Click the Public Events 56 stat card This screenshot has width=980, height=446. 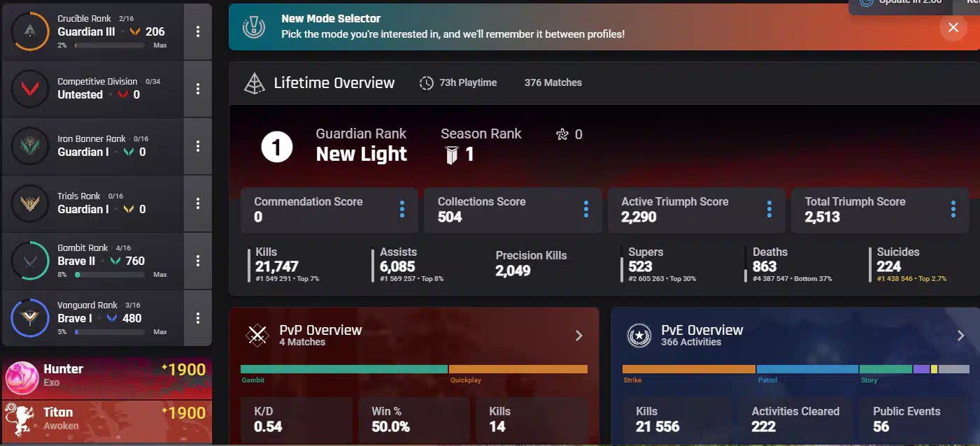(914, 421)
